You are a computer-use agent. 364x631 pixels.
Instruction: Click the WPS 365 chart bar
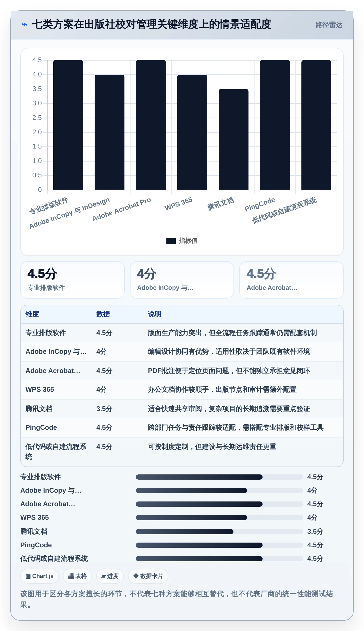click(x=192, y=132)
